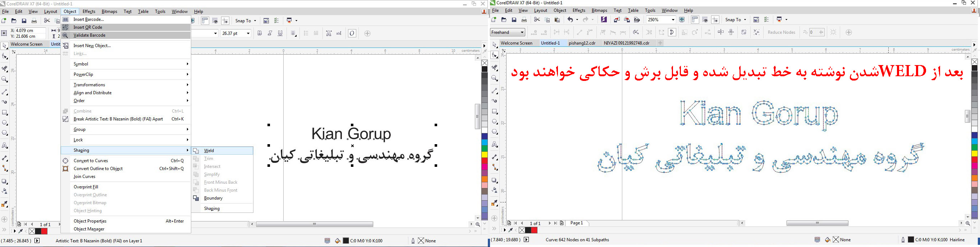
Task: Select the Zoom tool in right window
Action: point(495,78)
